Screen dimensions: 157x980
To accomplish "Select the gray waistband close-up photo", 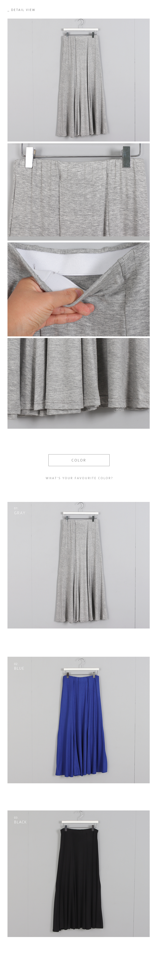I will click(x=78, y=192).
